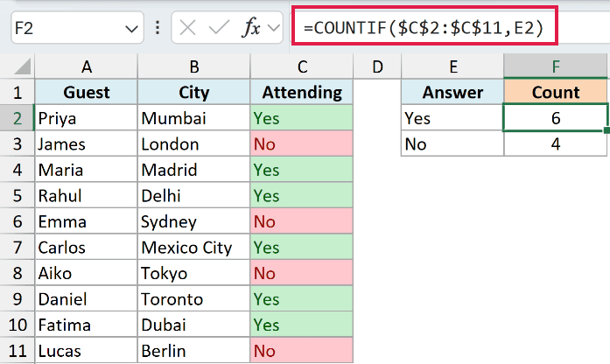Click the Name Box showing F2
Viewport: 610px width, 364px height.
point(77,28)
